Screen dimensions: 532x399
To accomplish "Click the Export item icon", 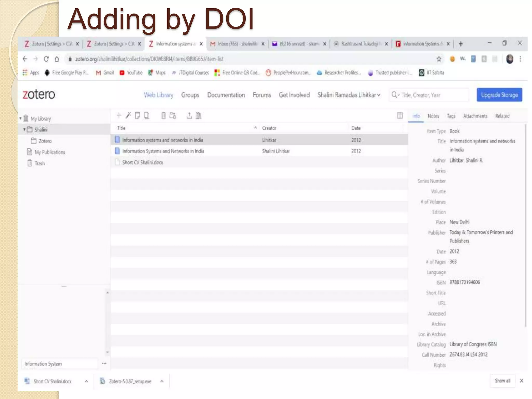I will [189, 115].
